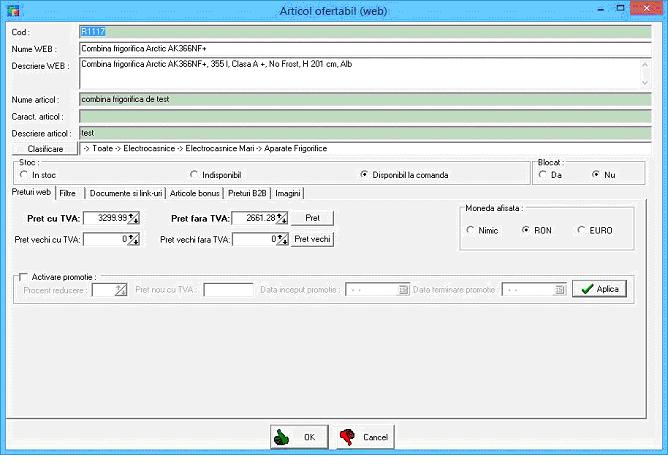Click the red thumbs-down Cancel icon

click(x=348, y=437)
